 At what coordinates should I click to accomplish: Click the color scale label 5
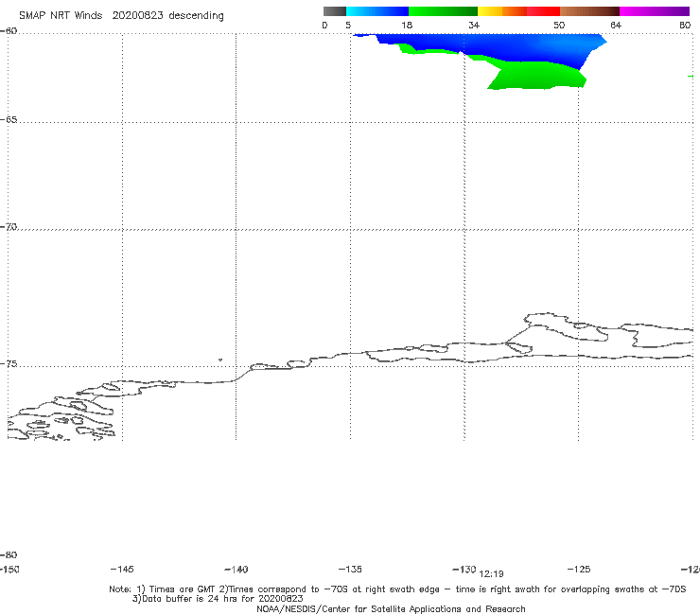pos(348,25)
